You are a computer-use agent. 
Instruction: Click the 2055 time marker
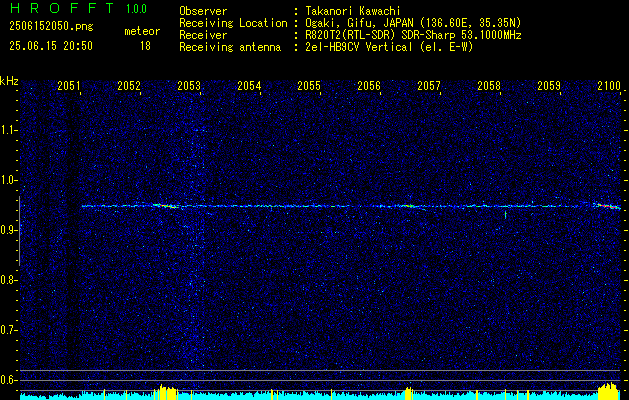pyautogui.click(x=309, y=85)
